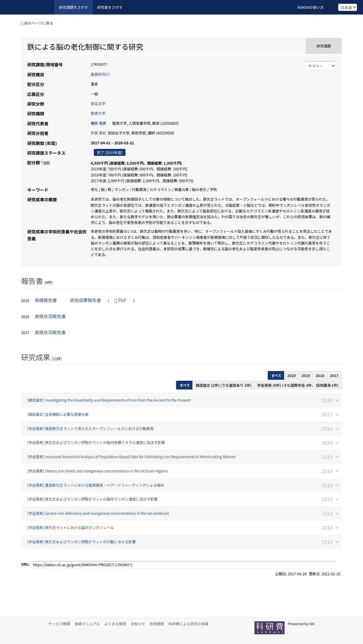The width and height of the screenshot is (363, 644).
Task: Open Investigating the Essentiality of Iron article
Action: (109, 400)
